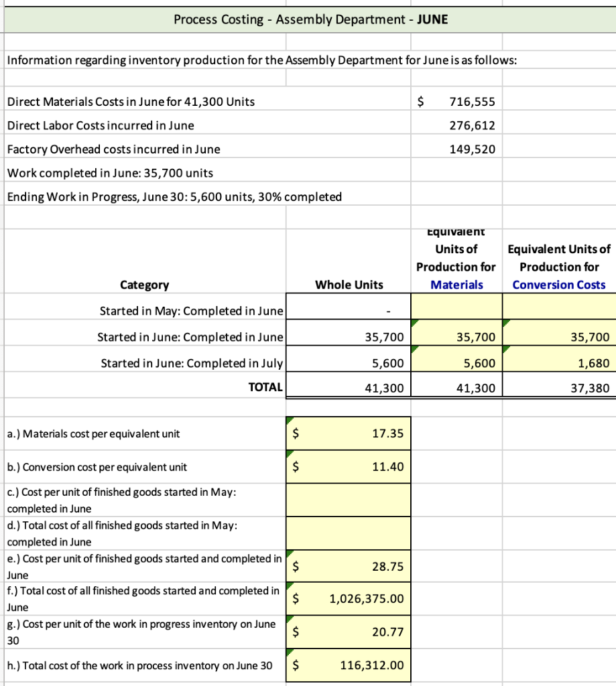Select the yellow cell for total cost started in May
The image size is (616, 686).
pyautogui.click(x=349, y=532)
